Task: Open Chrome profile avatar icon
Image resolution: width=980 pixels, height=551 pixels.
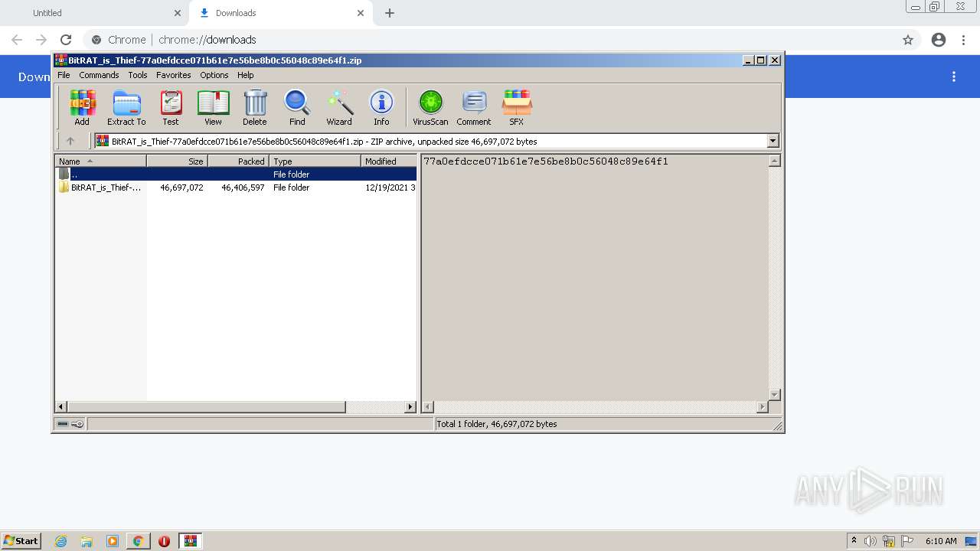Action: [x=939, y=40]
